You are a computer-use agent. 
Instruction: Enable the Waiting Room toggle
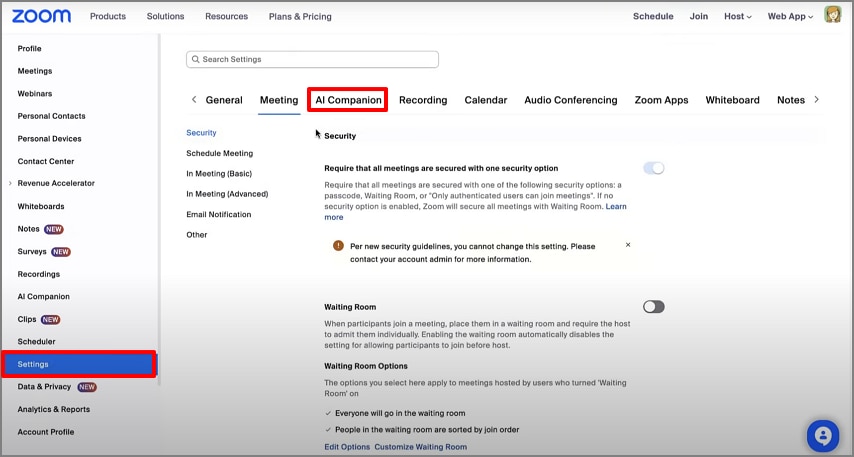(653, 307)
